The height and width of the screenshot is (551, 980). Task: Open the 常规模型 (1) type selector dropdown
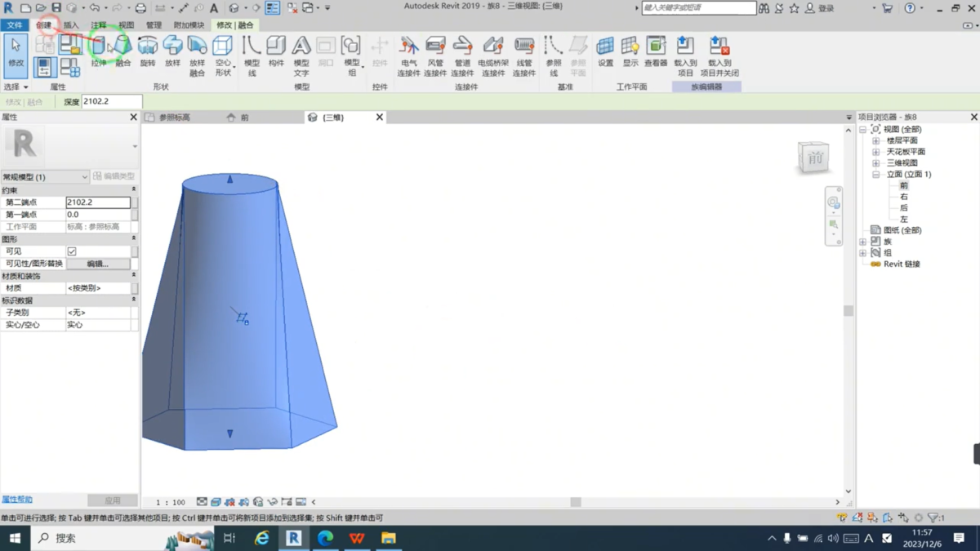(x=45, y=176)
